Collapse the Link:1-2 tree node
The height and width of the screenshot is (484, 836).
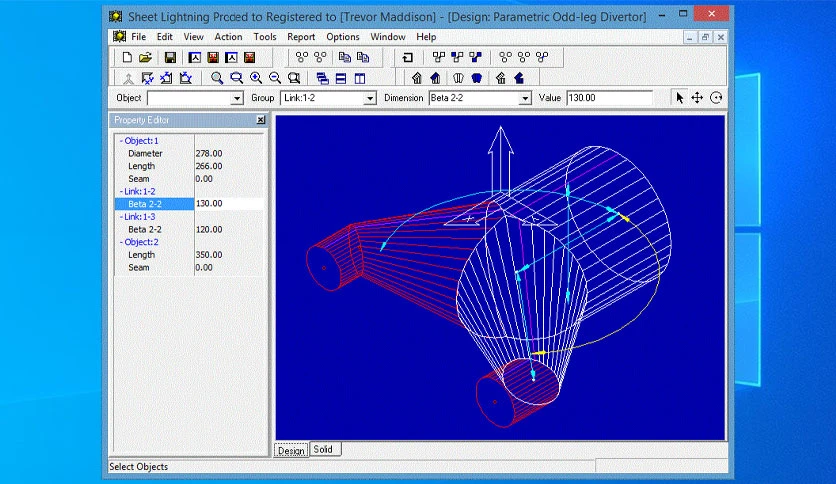pyautogui.click(x=121, y=191)
